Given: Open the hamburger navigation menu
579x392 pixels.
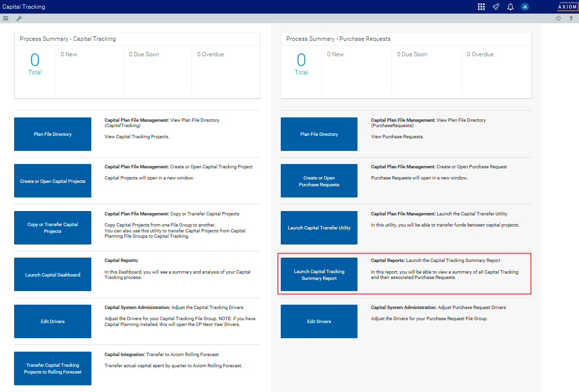Looking at the screenshot, I should (x=5, y=18).
